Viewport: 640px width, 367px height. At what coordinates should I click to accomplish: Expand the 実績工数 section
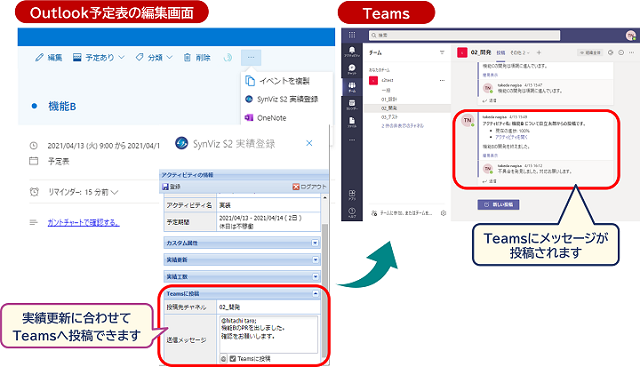click(x=315, y=277)
